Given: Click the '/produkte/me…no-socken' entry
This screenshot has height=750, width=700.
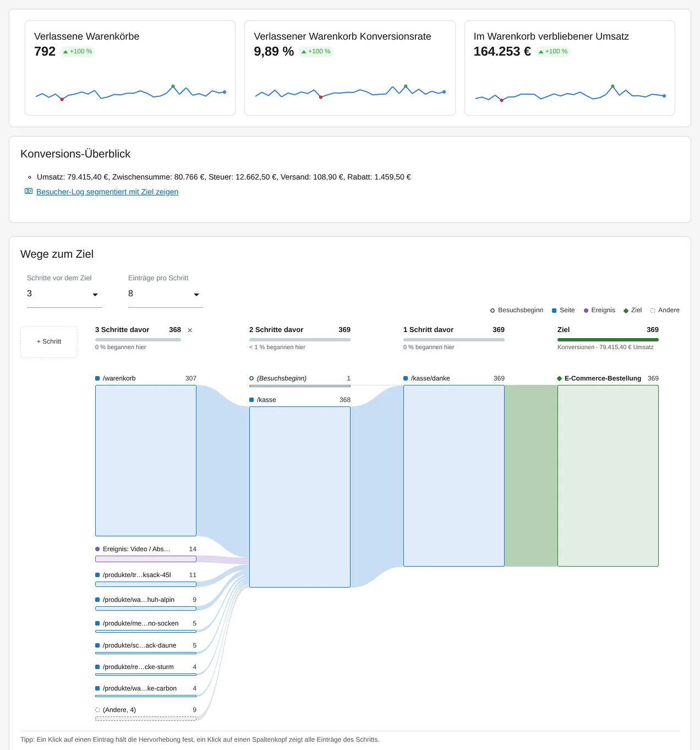Looking at the screenshot, I should click(146, 626).
